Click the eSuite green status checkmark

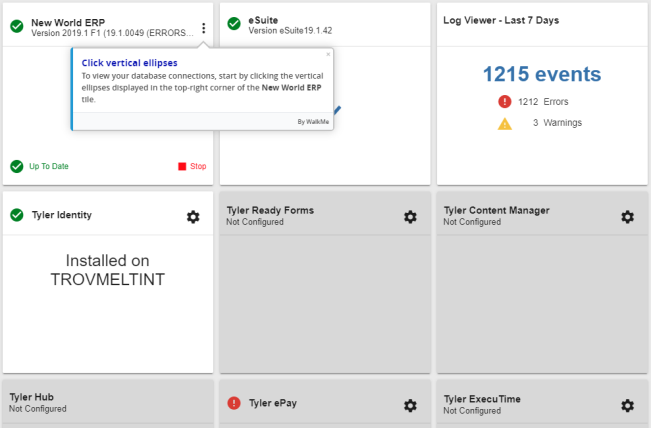point(234,24)
